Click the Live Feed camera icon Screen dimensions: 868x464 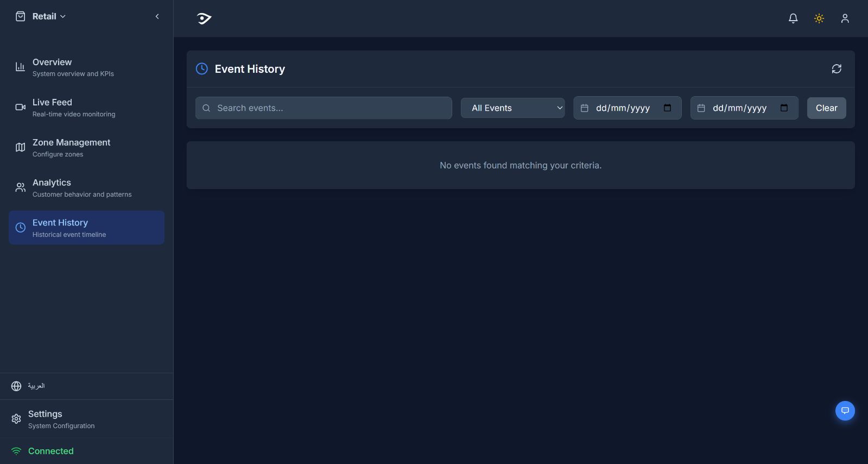tap(20, 107)
